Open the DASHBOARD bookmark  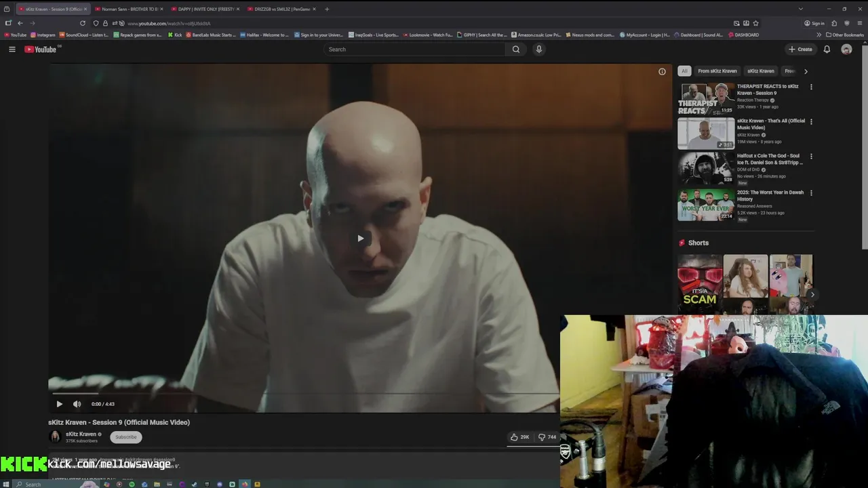743,35
